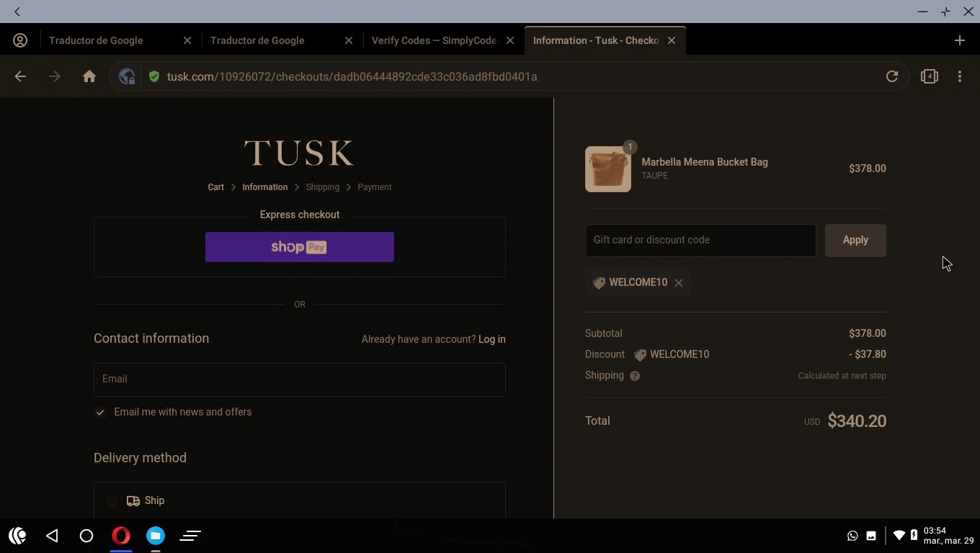
Task: Click the Marbella Meena Bucket Bag thumbnail
Action: tap(608, 169)
